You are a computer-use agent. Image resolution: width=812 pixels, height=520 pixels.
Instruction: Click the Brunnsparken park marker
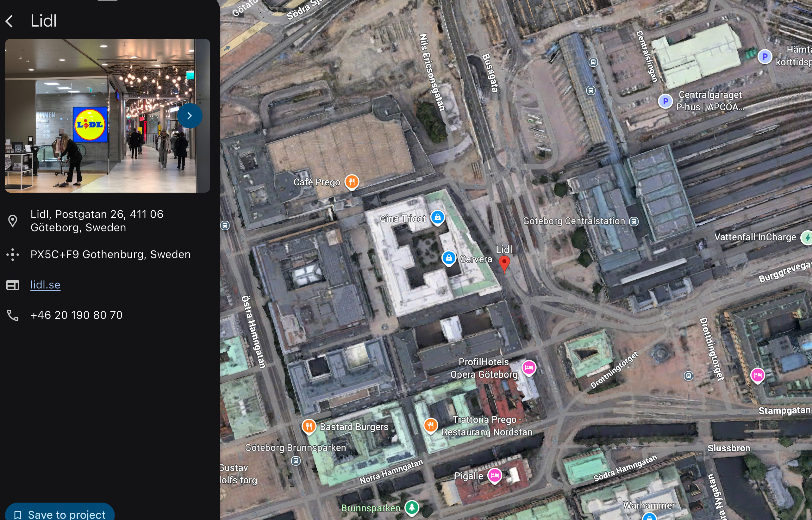click(411, 507)
